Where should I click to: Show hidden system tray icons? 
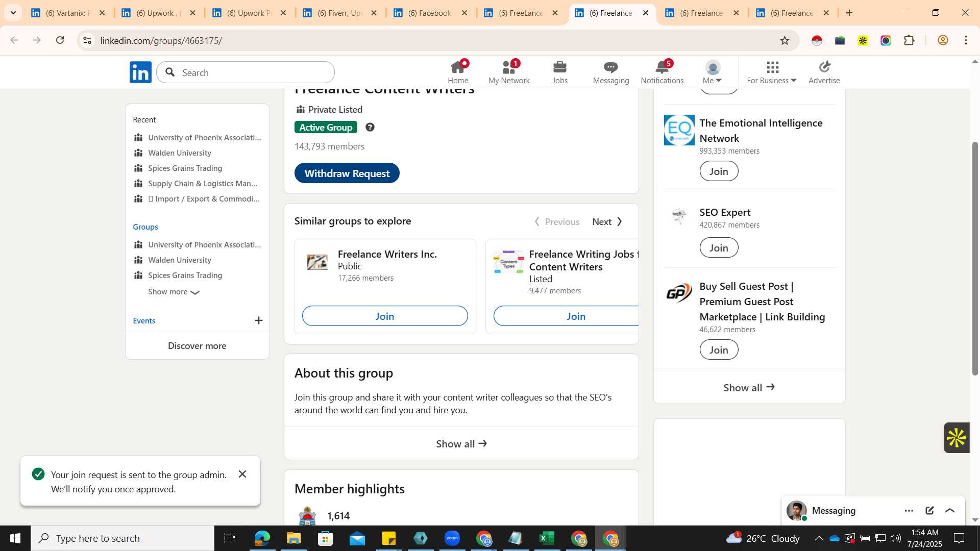[819, 538]
